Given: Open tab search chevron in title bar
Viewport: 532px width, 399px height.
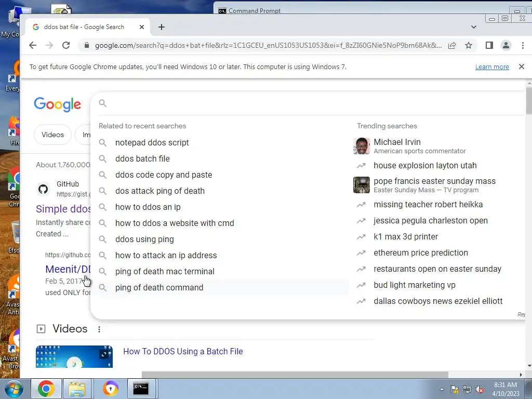Looking at the screenshot, I should [x=474, y=27].
